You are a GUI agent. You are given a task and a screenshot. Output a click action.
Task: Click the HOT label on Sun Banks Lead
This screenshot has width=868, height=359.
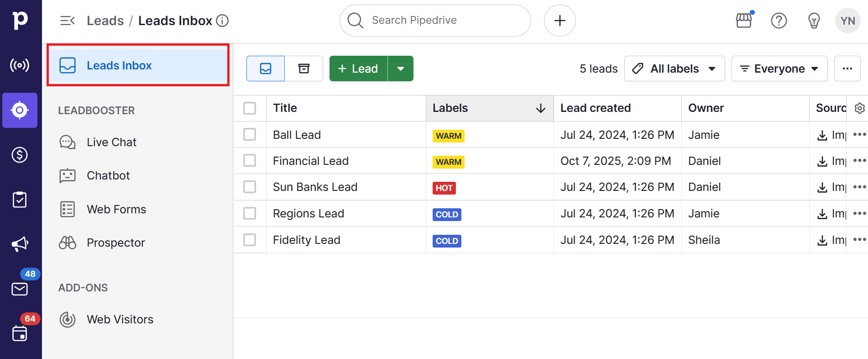[444, 188]
